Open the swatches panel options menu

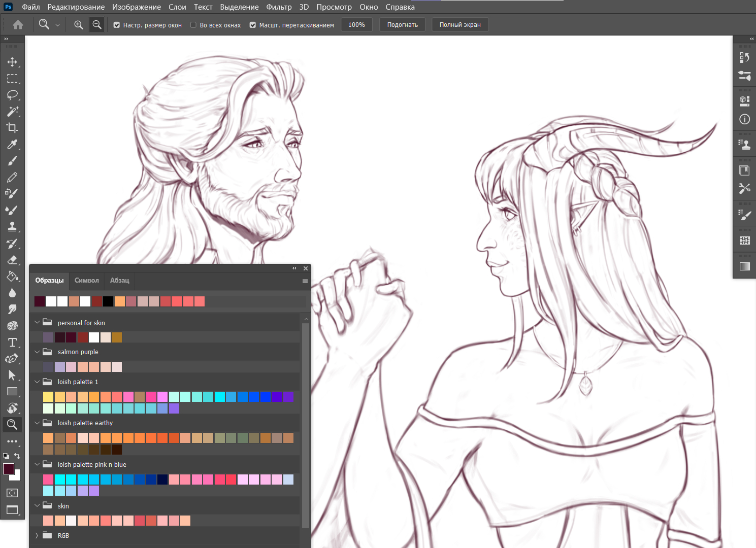click(305, 281)
